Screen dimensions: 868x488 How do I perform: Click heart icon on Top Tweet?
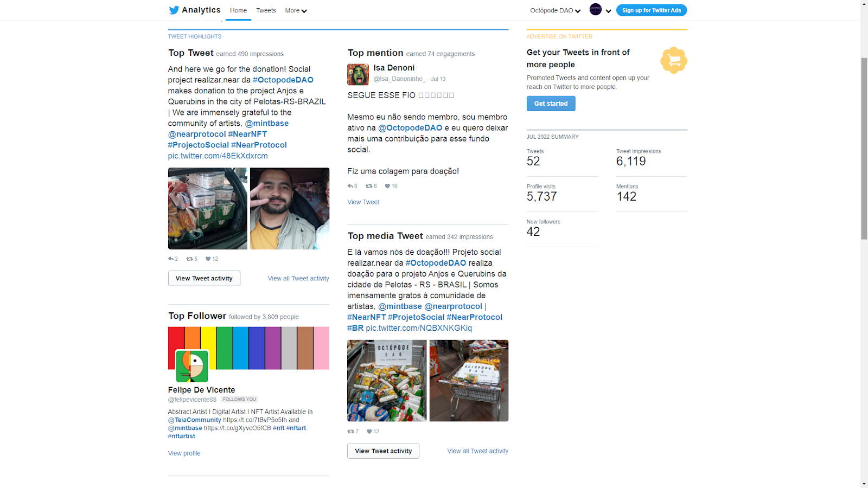pyautogui.click(x=208, y=259)
